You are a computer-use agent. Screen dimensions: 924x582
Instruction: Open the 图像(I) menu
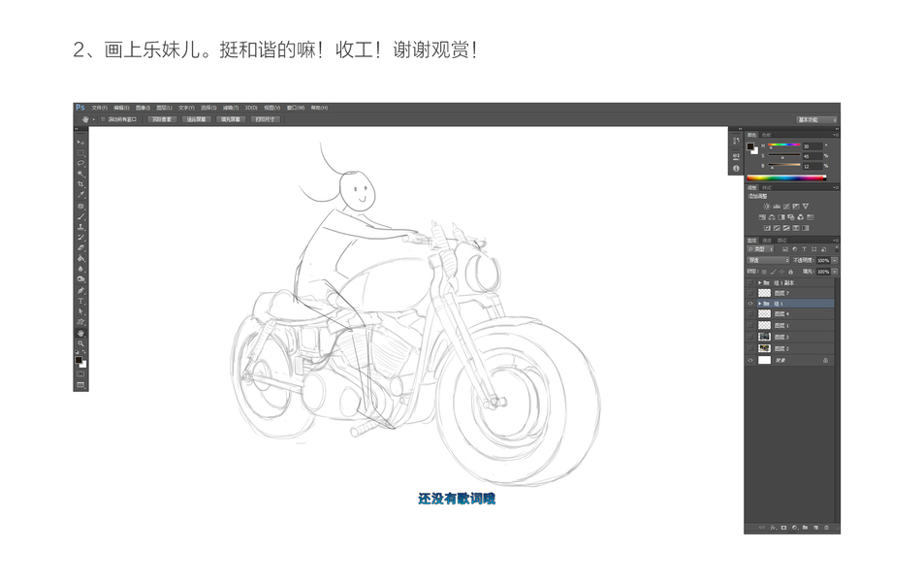coord(143,108)
